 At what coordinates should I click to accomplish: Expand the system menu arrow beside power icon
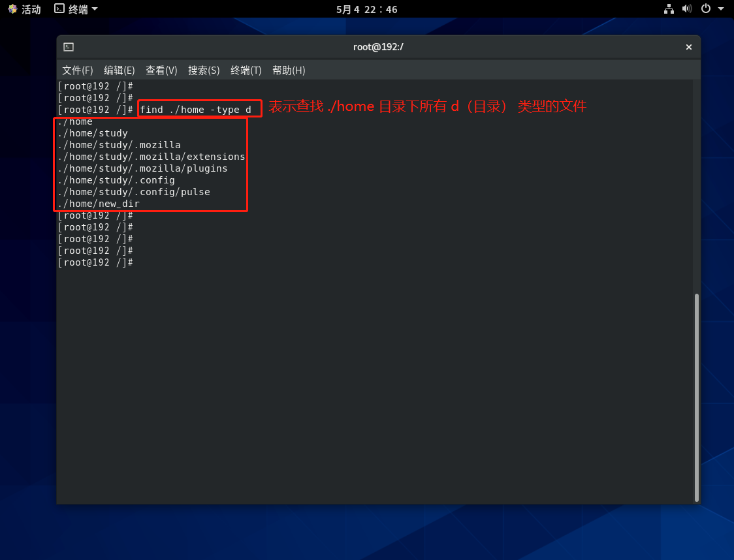[x=721, y=9]
